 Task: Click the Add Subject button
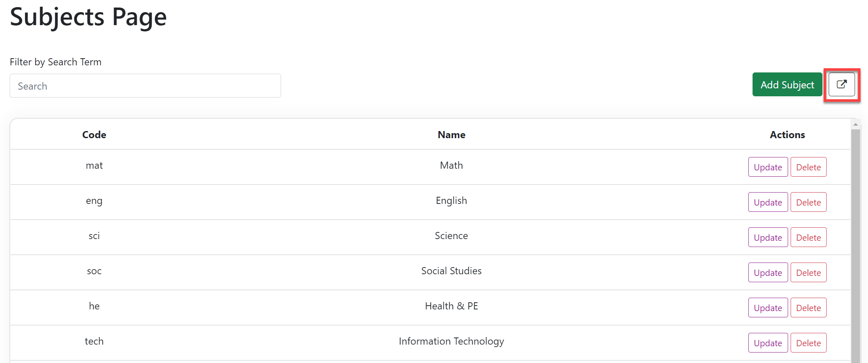(787, 85)
